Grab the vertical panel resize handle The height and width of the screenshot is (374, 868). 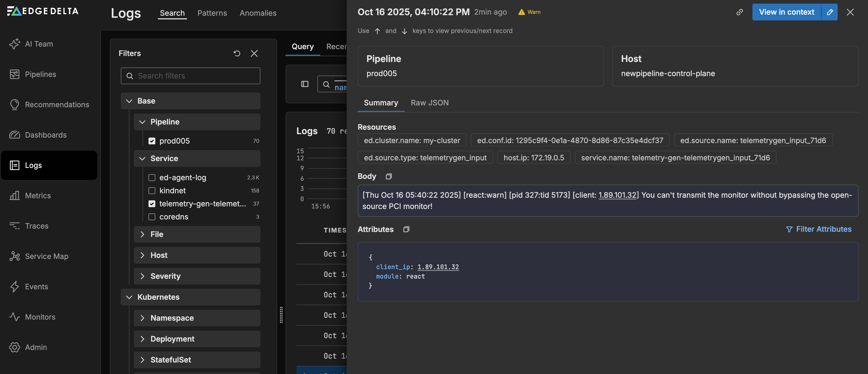pyautogui.click(x=281, y=315)
